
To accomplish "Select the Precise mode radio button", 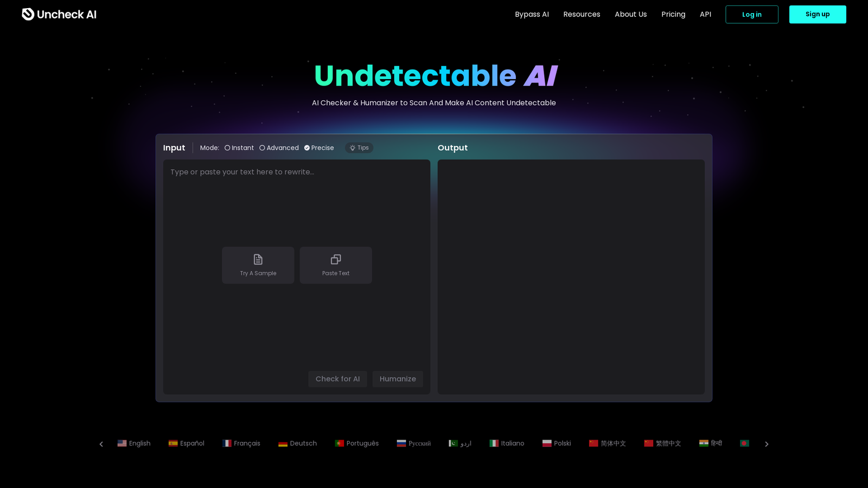I will [307, 148].
